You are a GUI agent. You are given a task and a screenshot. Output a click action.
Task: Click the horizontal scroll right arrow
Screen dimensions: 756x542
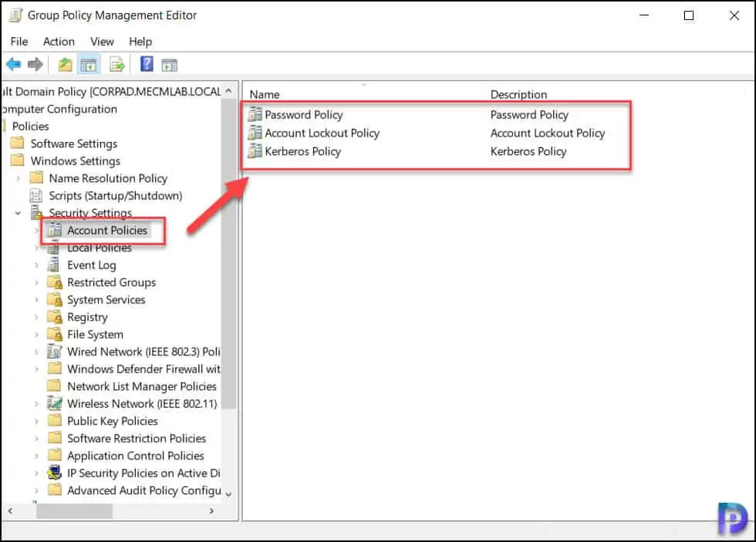point(211,511)
